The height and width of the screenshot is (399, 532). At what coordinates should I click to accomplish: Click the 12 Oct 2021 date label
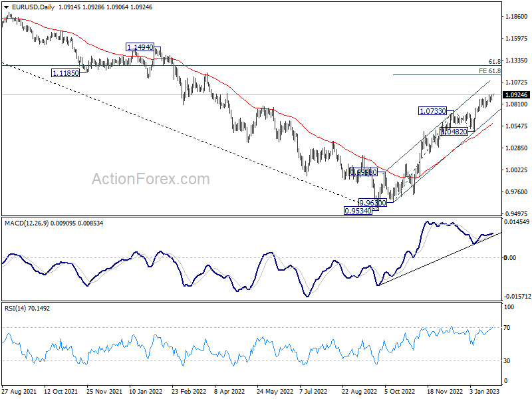tap(61, 391)
